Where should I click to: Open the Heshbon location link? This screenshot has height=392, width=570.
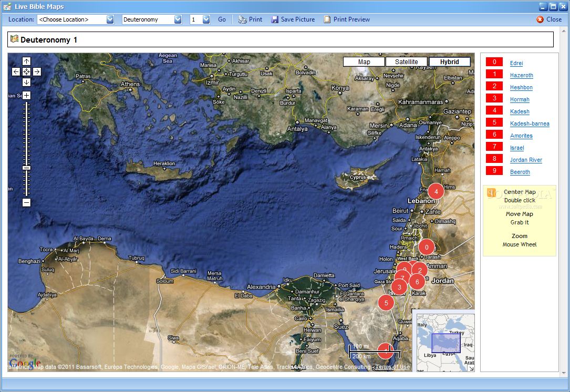click(521, 87)
